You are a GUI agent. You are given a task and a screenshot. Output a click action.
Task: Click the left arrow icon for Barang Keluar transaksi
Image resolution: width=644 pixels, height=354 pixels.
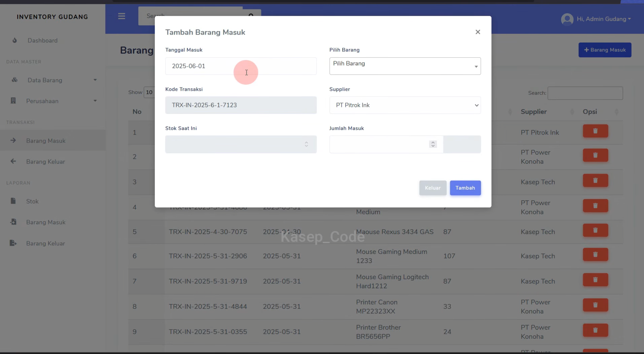[13, 161]
